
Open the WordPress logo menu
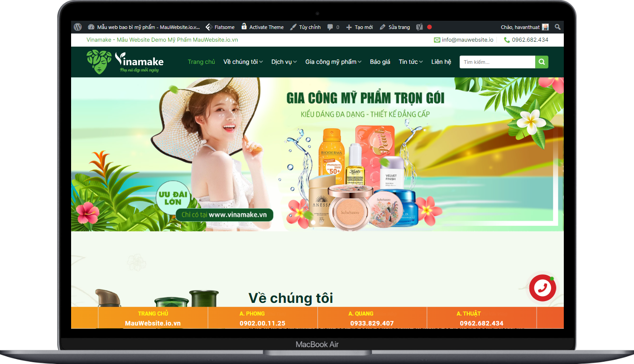point(77,27)
